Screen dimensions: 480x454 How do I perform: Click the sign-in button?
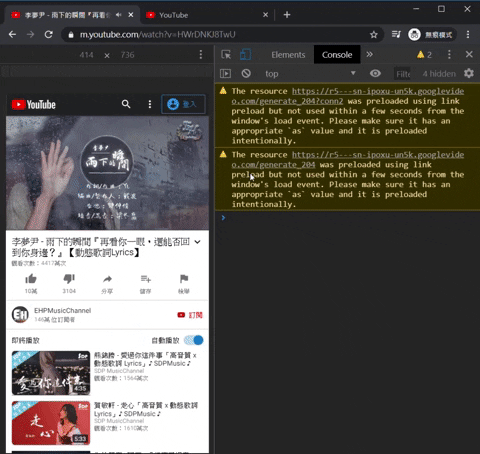pos(183,104)
